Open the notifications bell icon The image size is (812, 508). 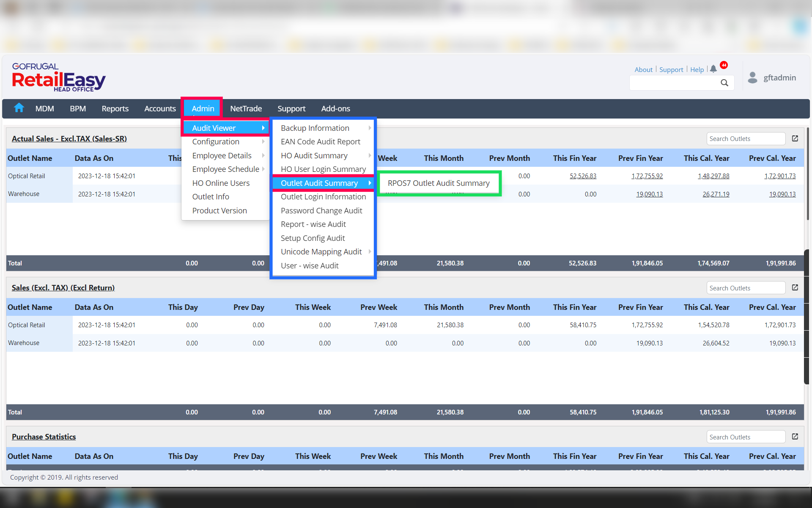(x=713, y=69)
